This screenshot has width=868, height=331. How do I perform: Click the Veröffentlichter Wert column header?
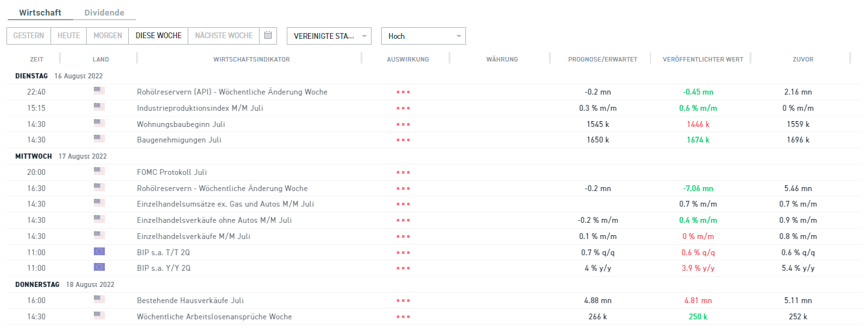[x=703, y=60]
